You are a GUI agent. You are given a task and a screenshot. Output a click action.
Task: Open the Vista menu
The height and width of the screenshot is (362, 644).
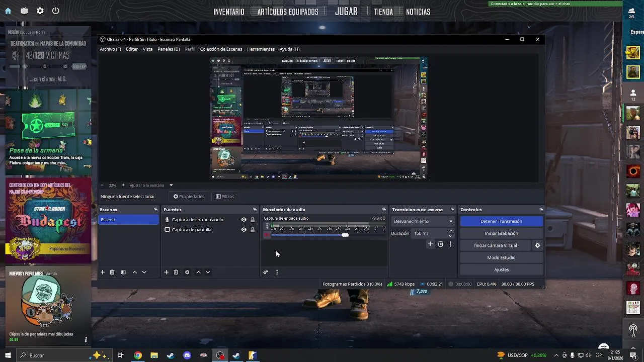click(x=147, y=49)
